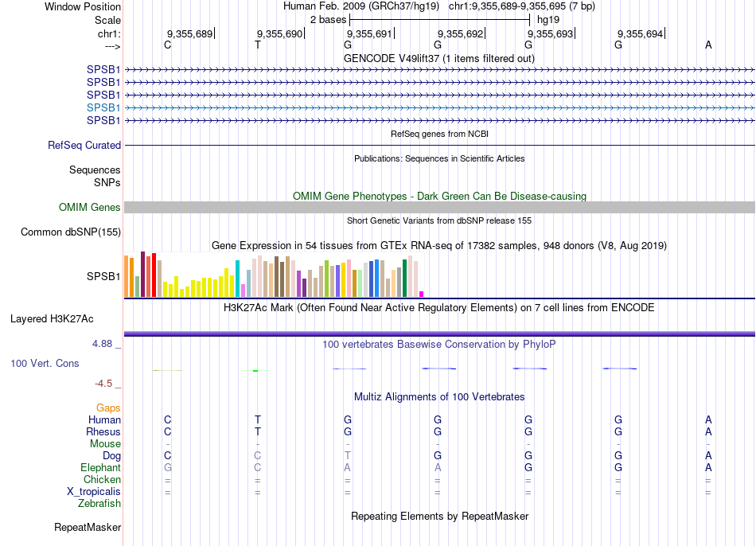Click the 9,355,693 ruler position
The height and width of the screenshot is (546, 756).
550,33
